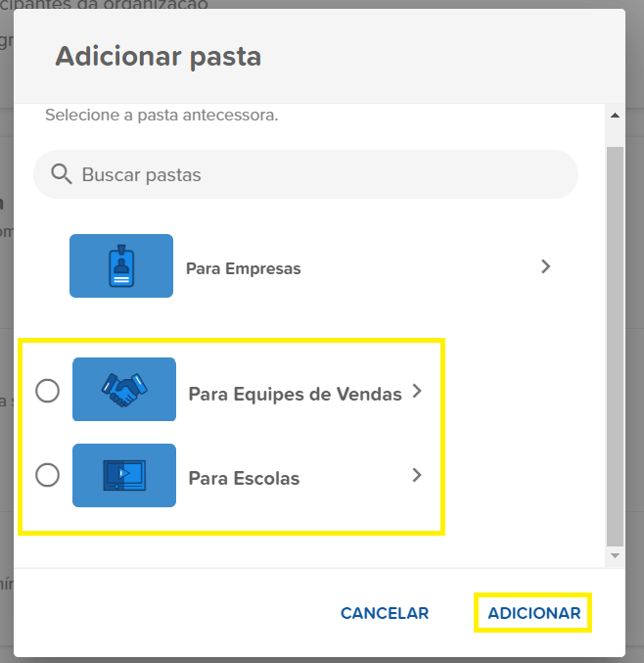Click the magnifying glass search icon

click(x=62, y=174)
